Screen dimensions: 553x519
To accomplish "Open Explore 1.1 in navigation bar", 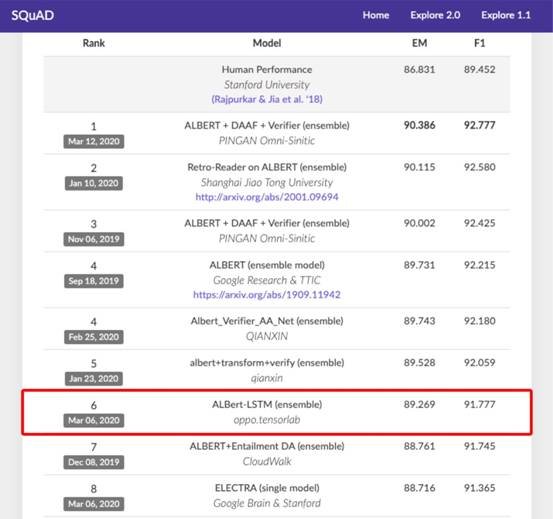I will pyautogui.click(x=506, y=15).
